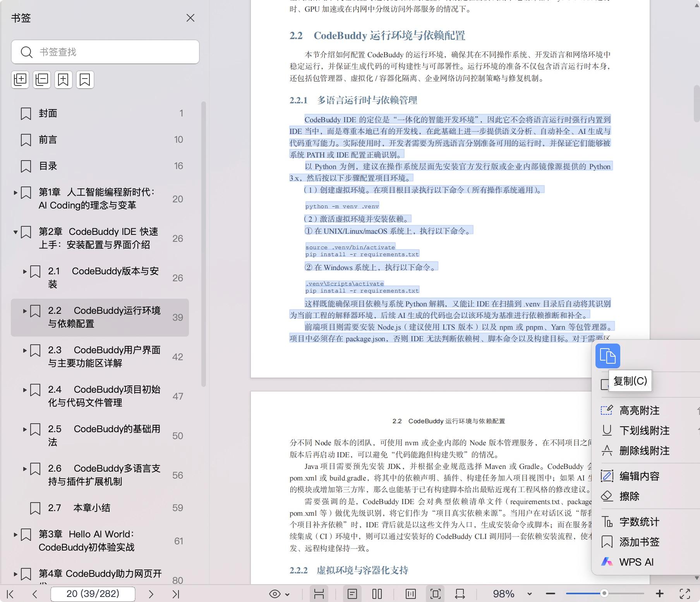Viewport: 700px width, 602px height.
Task: Expand the 第3章 Hello AI World bookmark
Action: click(x=15, y=535)
